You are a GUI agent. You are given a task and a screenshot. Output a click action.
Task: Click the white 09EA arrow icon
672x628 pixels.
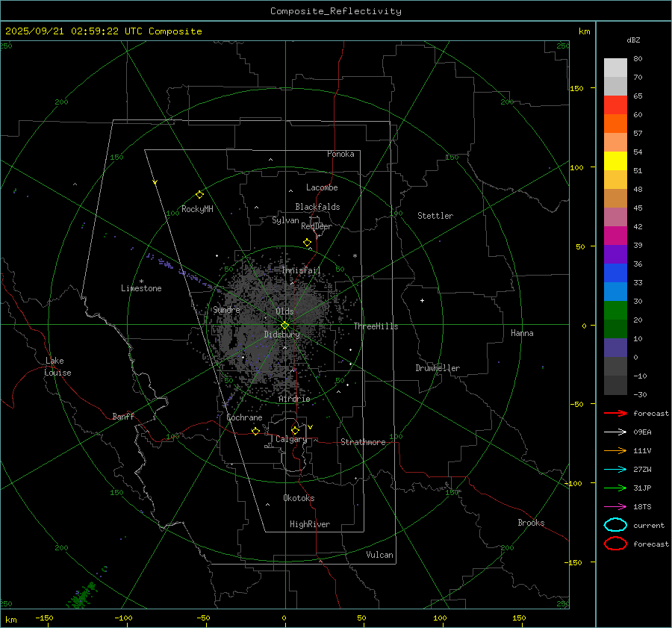(615, 432)
